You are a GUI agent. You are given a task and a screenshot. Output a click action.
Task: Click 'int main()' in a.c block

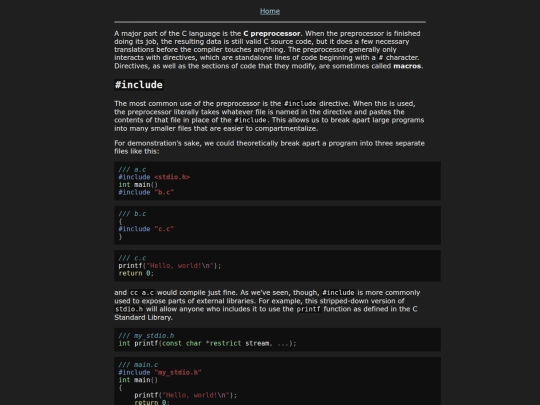[138, 185]
